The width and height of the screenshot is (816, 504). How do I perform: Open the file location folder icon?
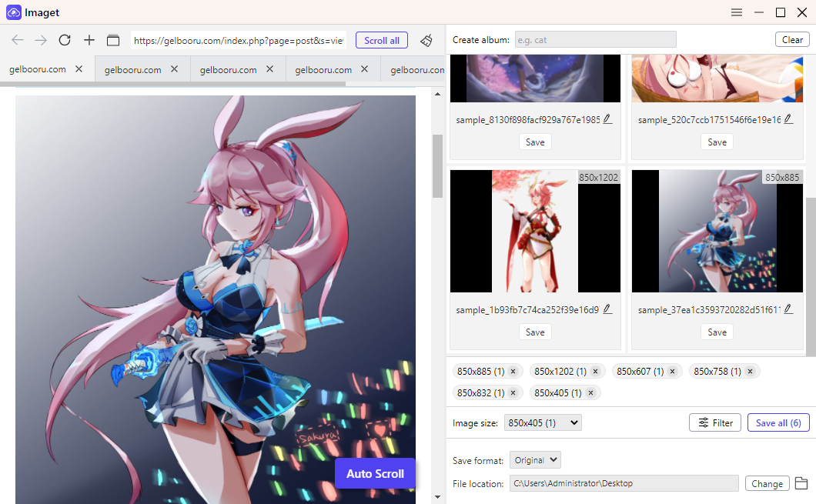click(801, 483)
